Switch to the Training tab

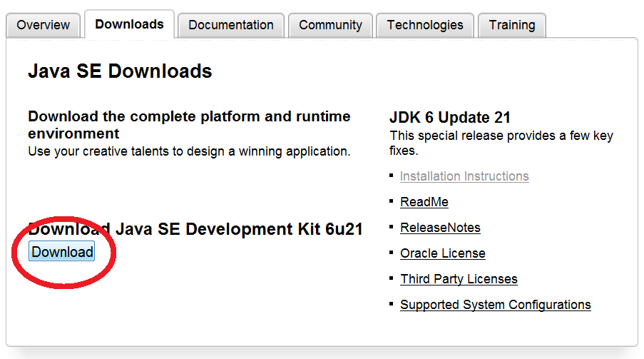pyautogui.click(x=512, y=25)
